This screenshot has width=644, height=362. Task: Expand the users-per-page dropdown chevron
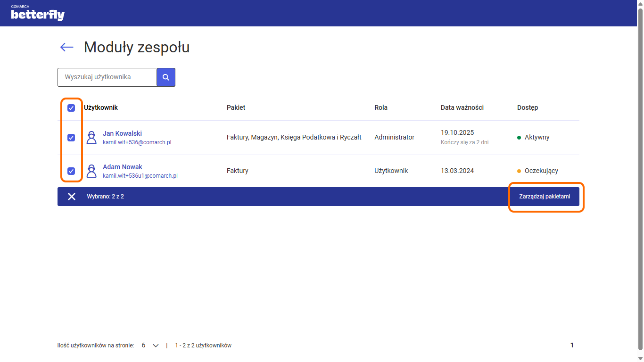[156, 346]
